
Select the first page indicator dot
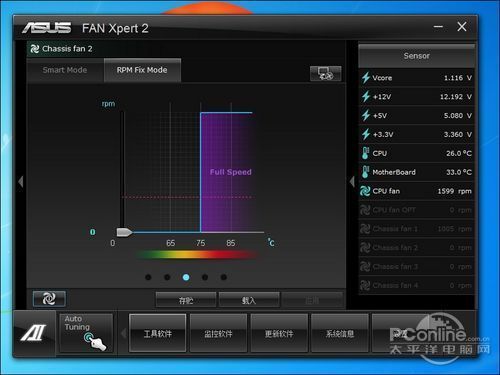pos(148,277)
